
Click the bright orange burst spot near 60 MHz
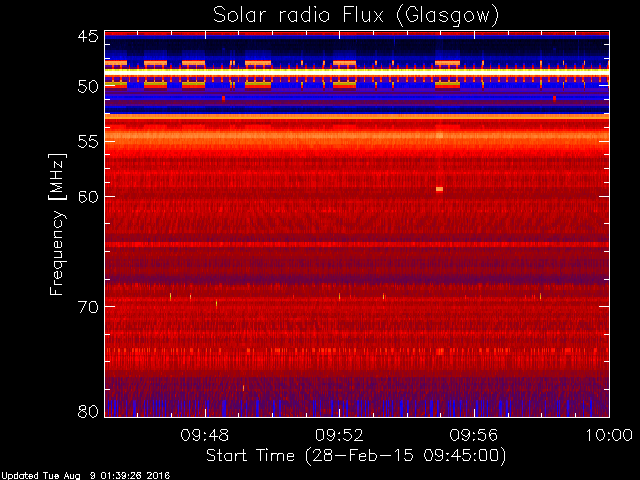(439, 189)
